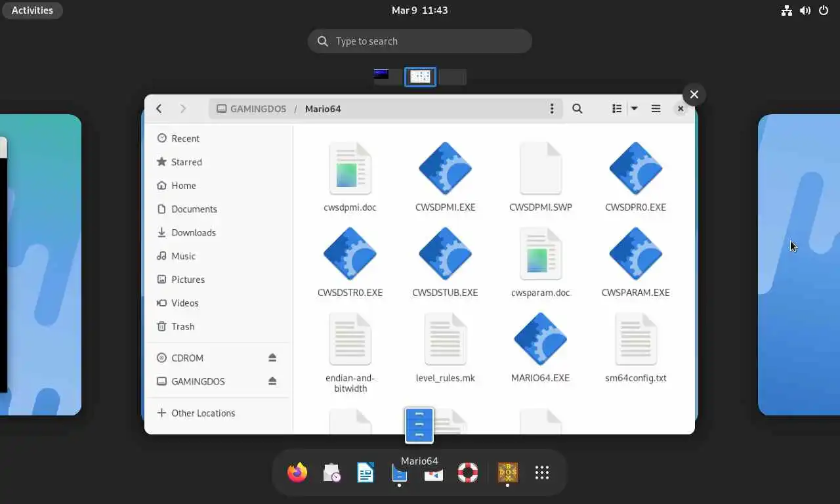This screenshot has width=840, height=504.
Task: Open the Evolution mail icon in dock
Action: coord(331,472)
